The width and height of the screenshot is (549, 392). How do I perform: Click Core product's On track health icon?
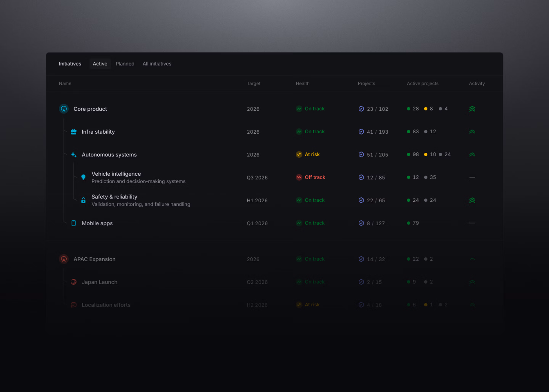point(299,109)
